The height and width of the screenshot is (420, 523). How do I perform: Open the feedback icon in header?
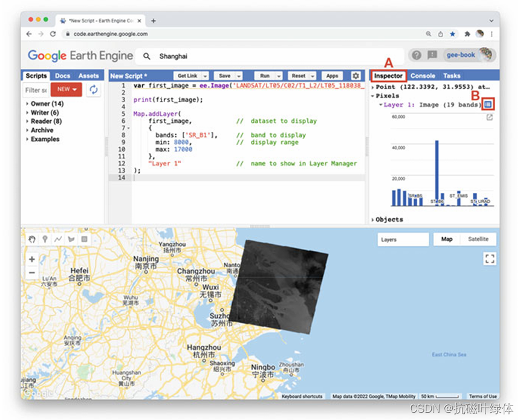point(432,55)
